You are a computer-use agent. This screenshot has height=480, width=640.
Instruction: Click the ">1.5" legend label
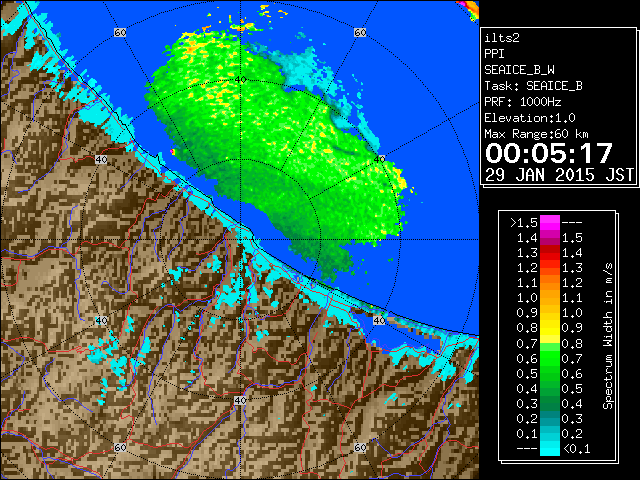pyautogui.click(x=523, y=223)
